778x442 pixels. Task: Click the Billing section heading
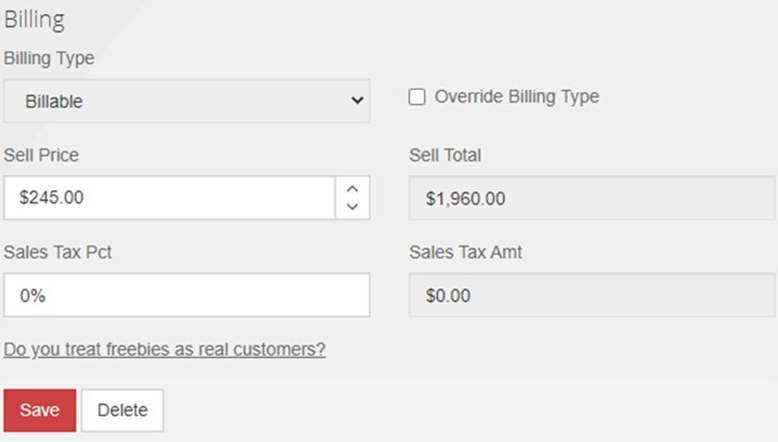[35, 20]
